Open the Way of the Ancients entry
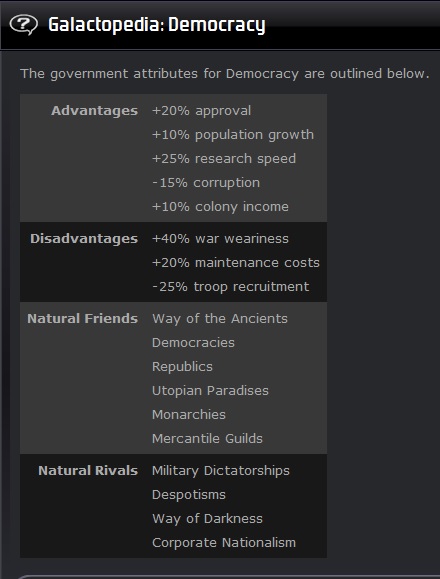This screenshot has width=440, height=579. pyautogui.click(x=220, y=319)
